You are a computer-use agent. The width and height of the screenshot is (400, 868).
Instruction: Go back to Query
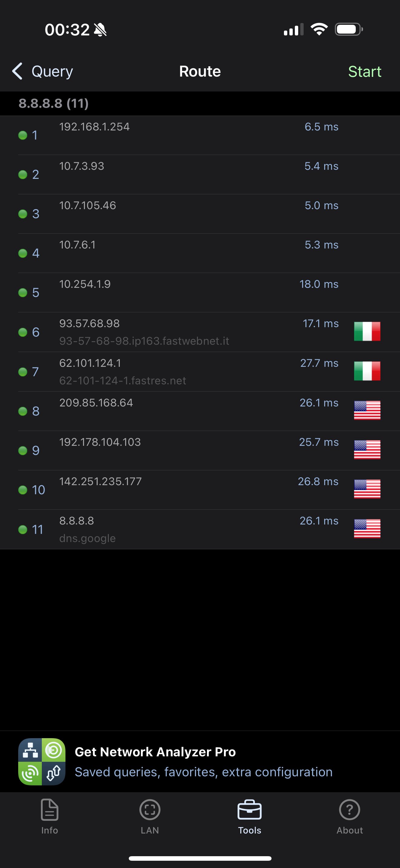[52, 71]
